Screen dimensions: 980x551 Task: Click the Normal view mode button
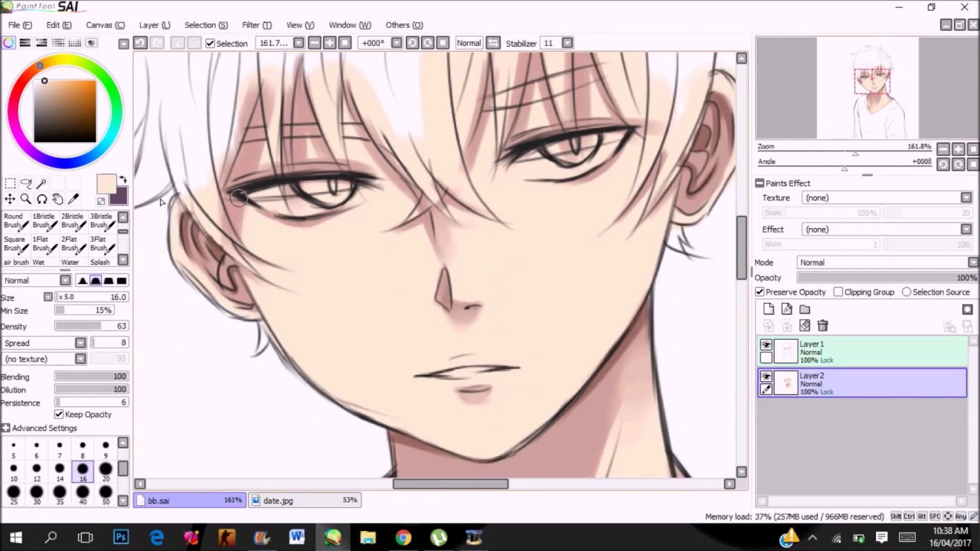469,43
